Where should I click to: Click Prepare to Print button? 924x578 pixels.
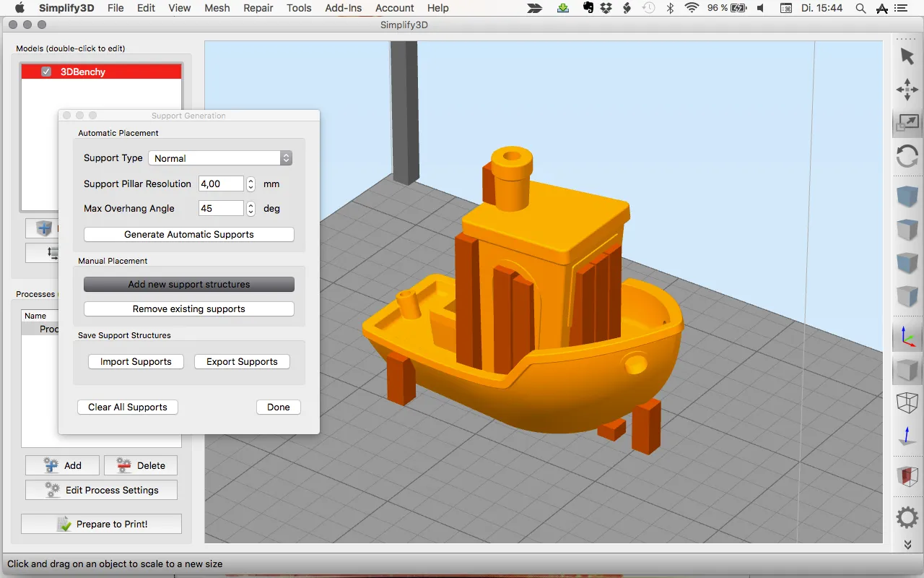pyautogui.click(x=101, y=524)
